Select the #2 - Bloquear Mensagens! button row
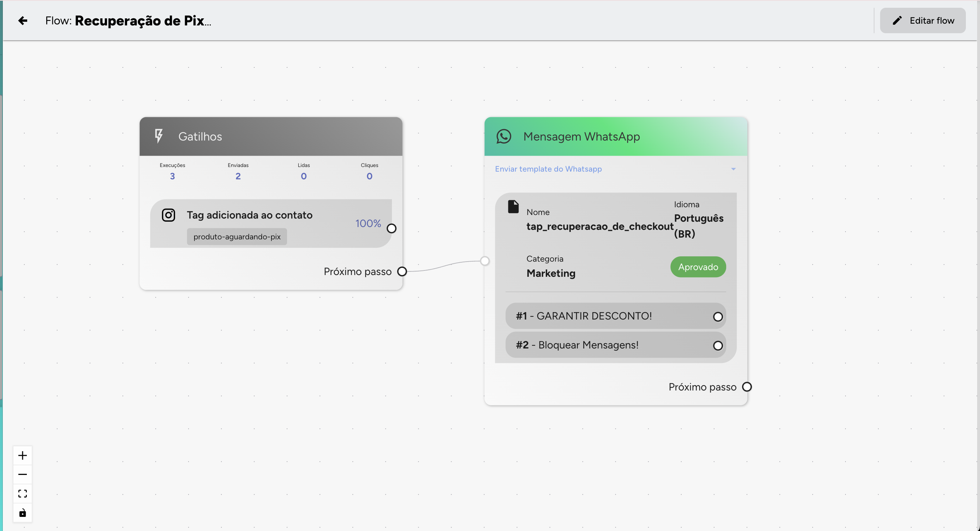This screenshot has height=531, width=980. pyautogui.click(x=616, y=345)
